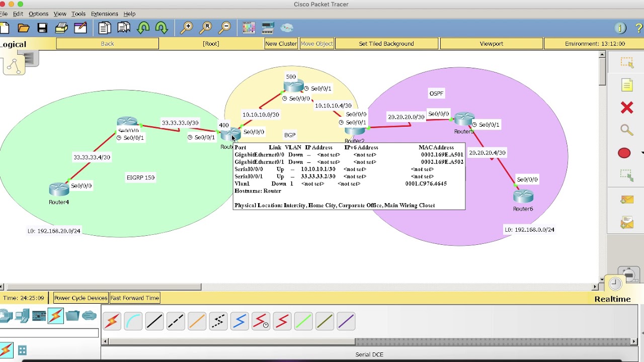Click the [Root] navigation label
Image resolution: width=644 pixels, height=362 pixels.
tap(211, 44)
